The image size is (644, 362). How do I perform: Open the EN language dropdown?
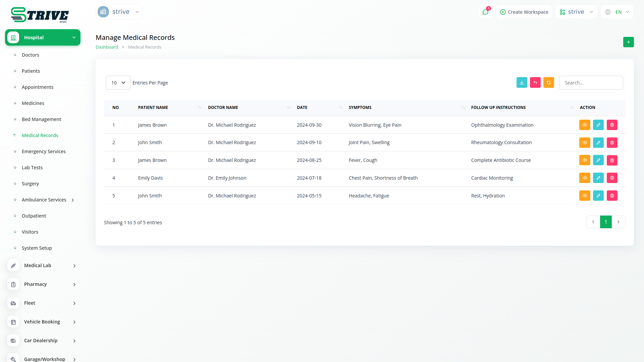coord(617,12)
